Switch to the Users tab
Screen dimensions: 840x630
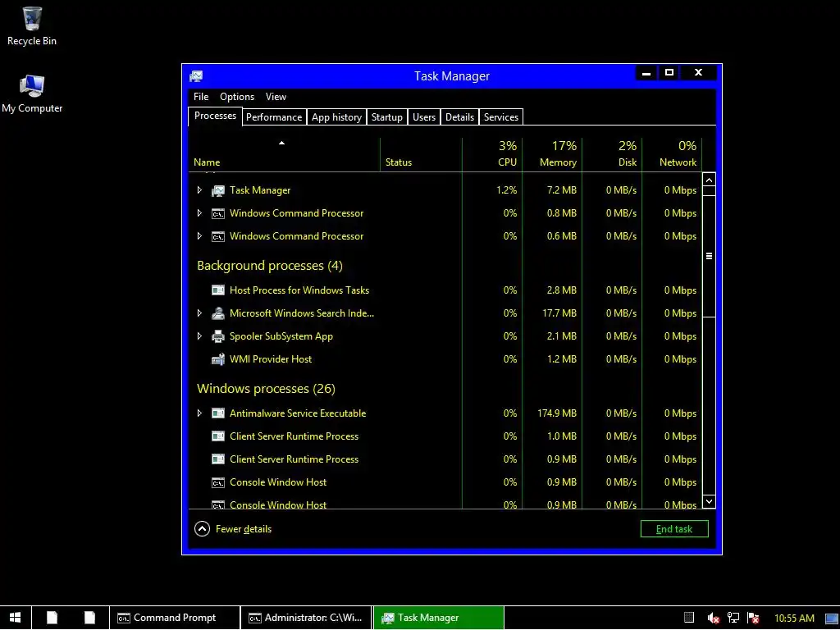tap(424, 117)
